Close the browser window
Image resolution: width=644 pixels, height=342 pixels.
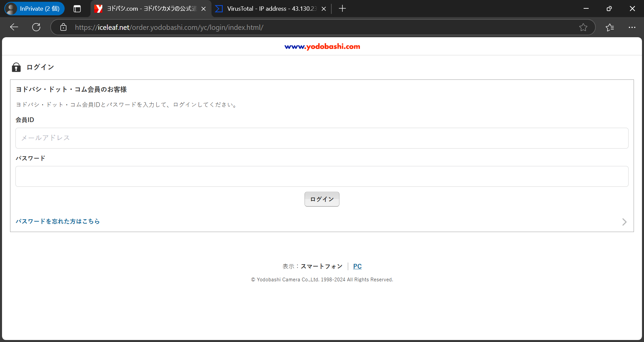pos(632,9)
